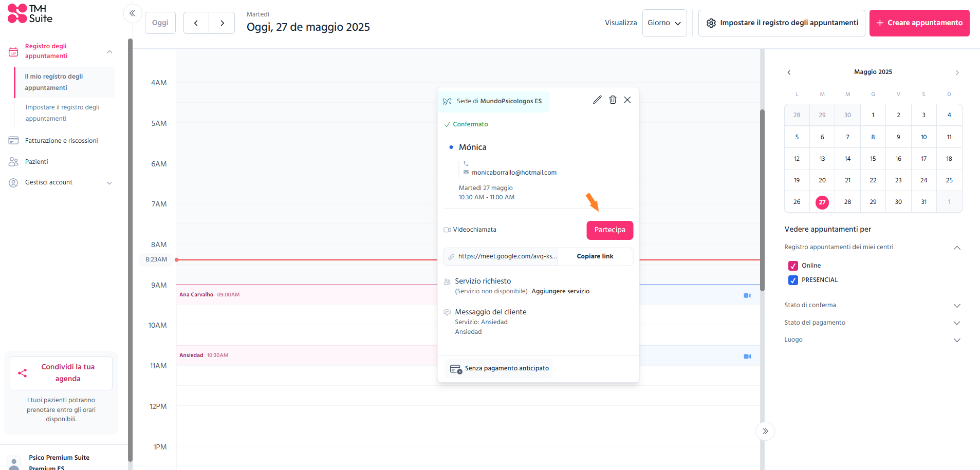Click the Oggi button
980x470 pixels.
point(160,23)
